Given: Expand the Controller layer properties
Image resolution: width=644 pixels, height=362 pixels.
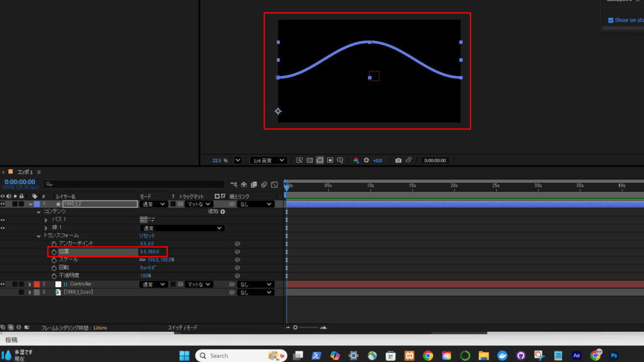Looking at the screenshot, I should point(30,284).
